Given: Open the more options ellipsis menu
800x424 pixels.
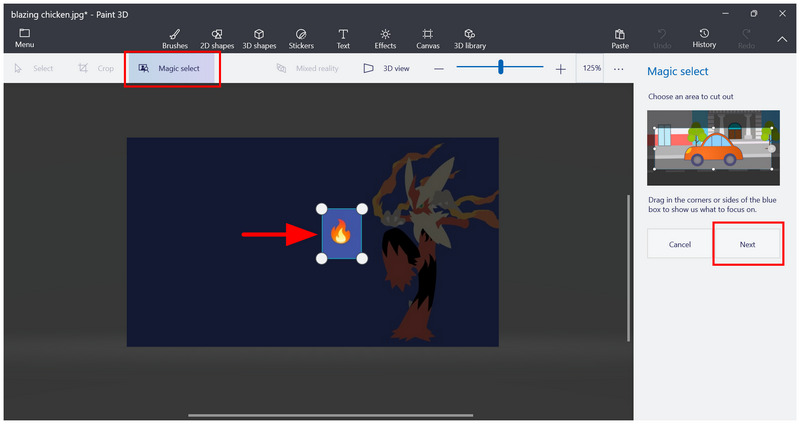Looking at the screenshot, I should coord(618,69).
